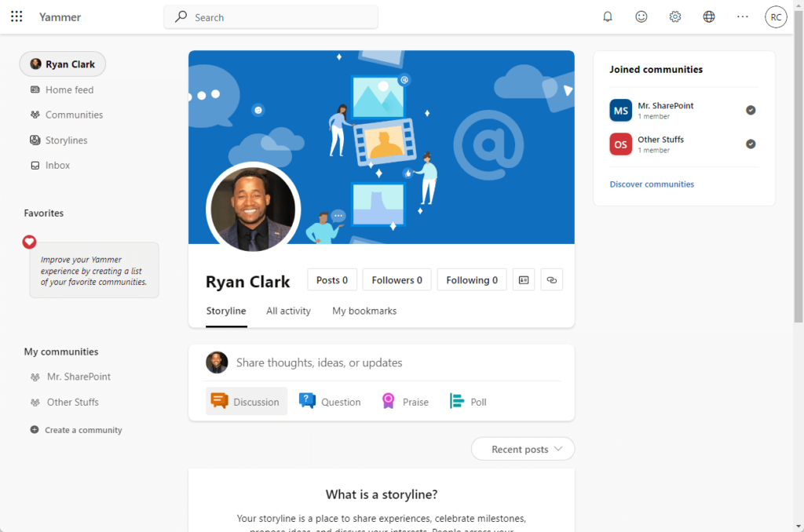This screenshot has width=804, height=532.
Task: Open the settings gear icon
Action: 674,17
